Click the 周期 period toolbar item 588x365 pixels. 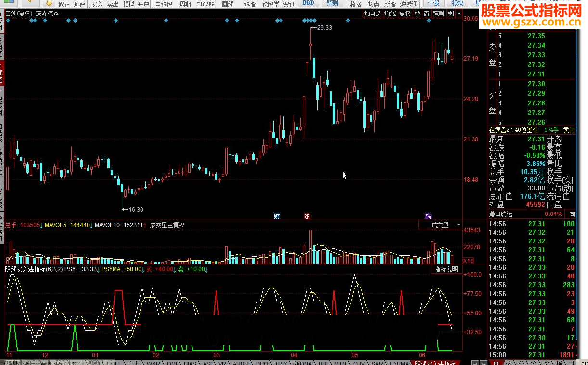[185, 4]
